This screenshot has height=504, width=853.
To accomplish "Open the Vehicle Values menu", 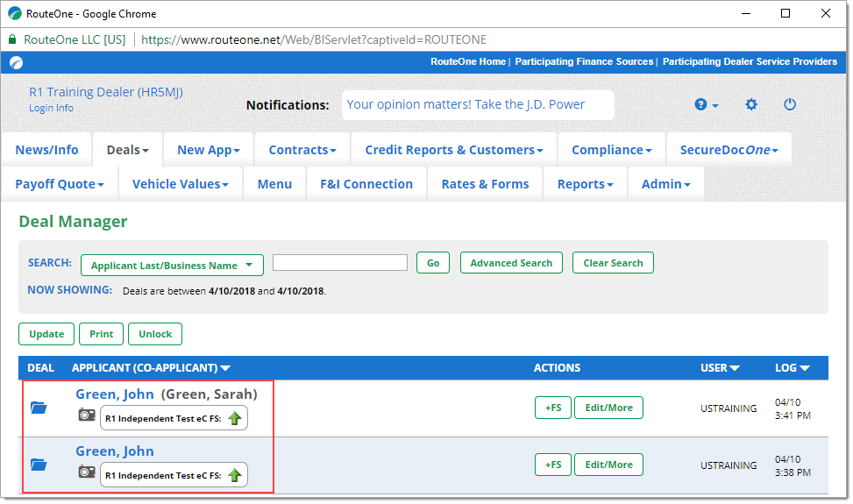I will (x=180, y=184).
